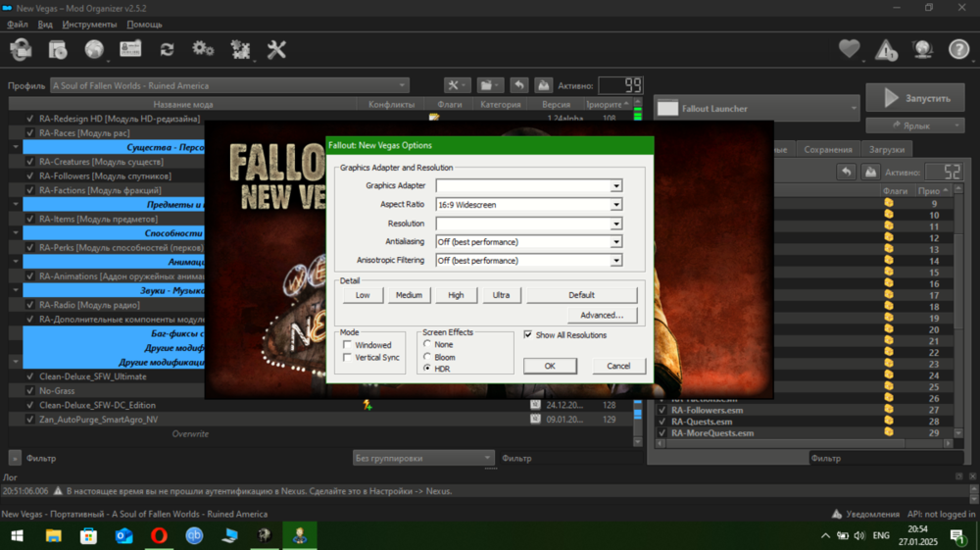Open Opera browser from taskbar
The width and height of the screenshot is (980, 550).
tap(159, 535)
